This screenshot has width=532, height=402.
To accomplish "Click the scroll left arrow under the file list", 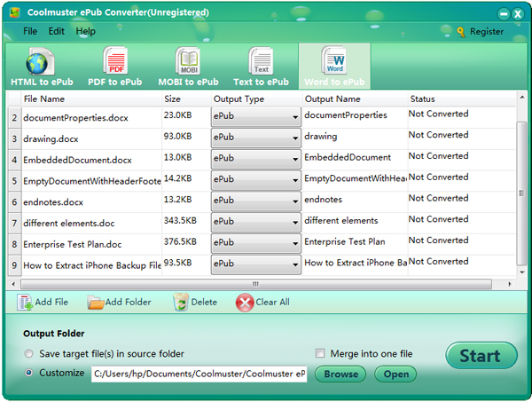I will (x=13, y=284).
